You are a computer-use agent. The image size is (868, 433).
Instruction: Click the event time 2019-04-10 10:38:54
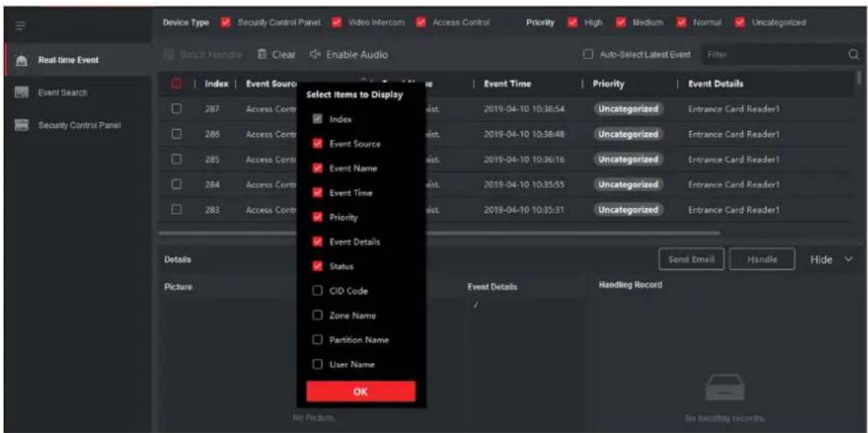523,109
